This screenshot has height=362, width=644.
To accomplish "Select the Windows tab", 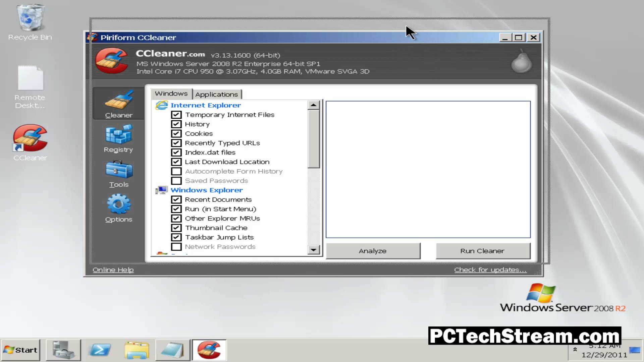I will click(x=171, y=94).
